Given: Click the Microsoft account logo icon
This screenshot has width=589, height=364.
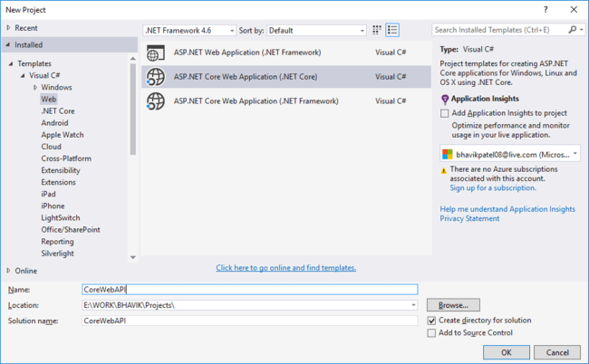Looking at the screenshot, I should 448,154.
